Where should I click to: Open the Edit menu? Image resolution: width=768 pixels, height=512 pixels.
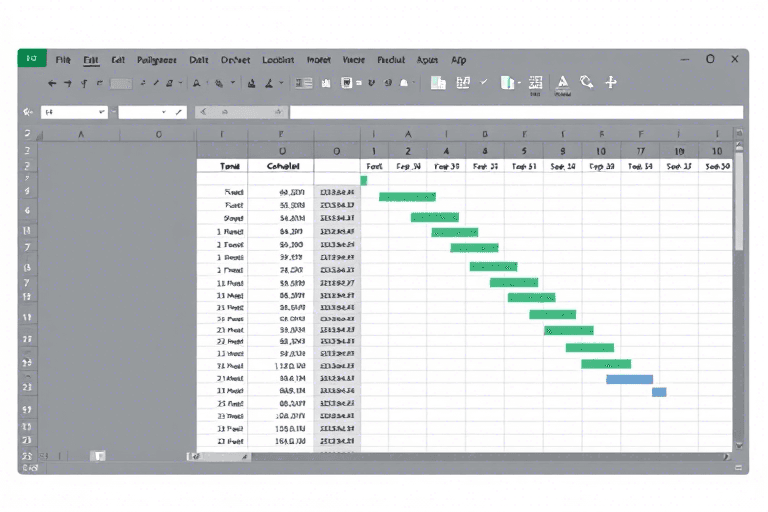pos(91,60)
